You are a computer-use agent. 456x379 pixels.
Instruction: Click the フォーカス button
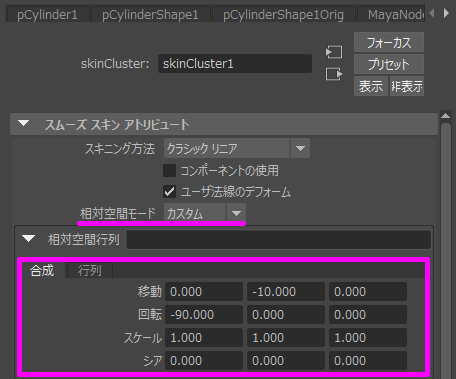click(389, 42)
